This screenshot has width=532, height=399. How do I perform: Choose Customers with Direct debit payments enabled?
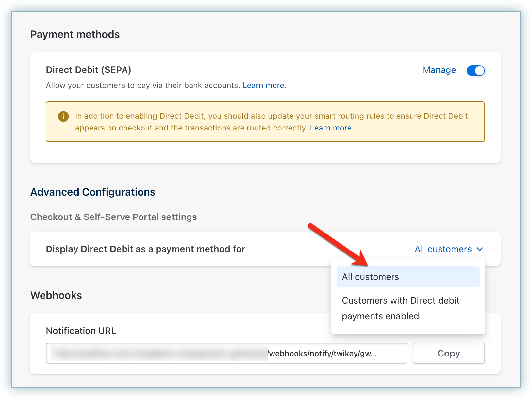coord(400,308)
